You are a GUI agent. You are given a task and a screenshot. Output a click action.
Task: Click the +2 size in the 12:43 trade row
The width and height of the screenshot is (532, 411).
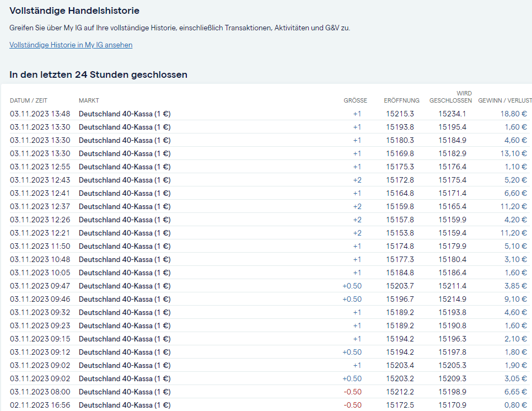pyautogui.click(x=357, y=180)
